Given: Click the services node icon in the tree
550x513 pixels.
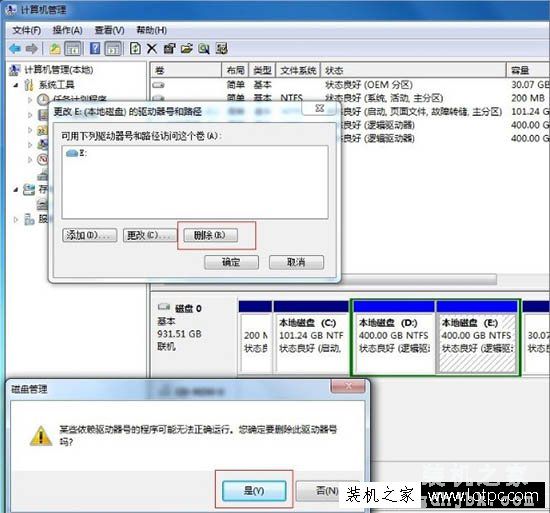Looking at the screenshot, I should pyautogui.click(x=29, y=219).
